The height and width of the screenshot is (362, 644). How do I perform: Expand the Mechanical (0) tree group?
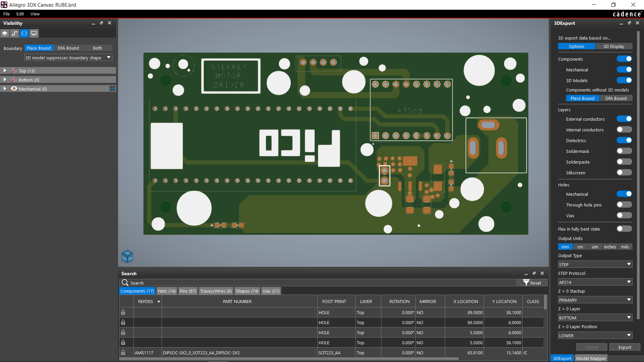click(x=5, y=89)
